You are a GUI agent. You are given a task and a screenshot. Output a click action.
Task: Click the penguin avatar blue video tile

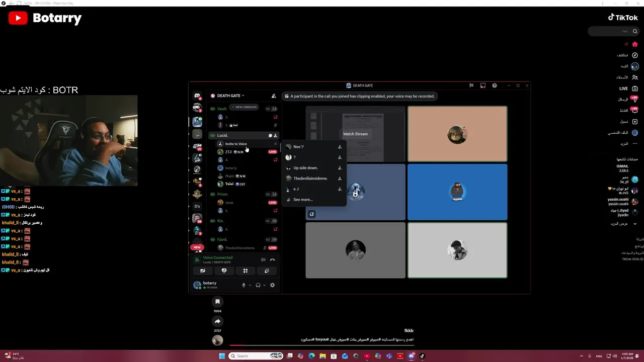point(457,192)
